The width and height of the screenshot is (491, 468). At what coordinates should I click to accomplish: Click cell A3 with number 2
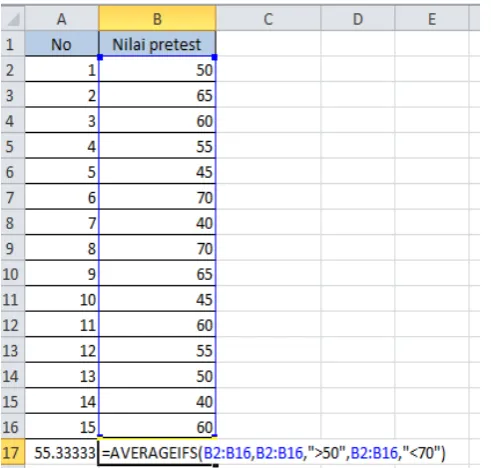coord(62,95)
